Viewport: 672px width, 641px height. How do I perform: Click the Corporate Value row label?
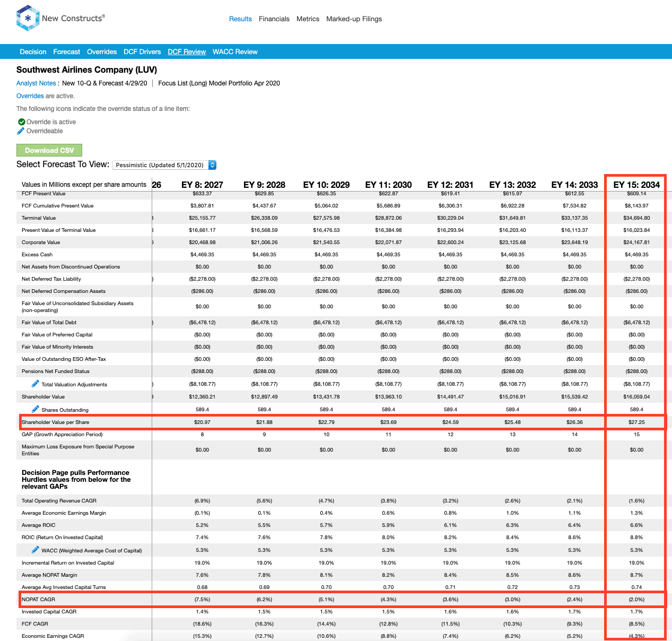pos(41,242)
